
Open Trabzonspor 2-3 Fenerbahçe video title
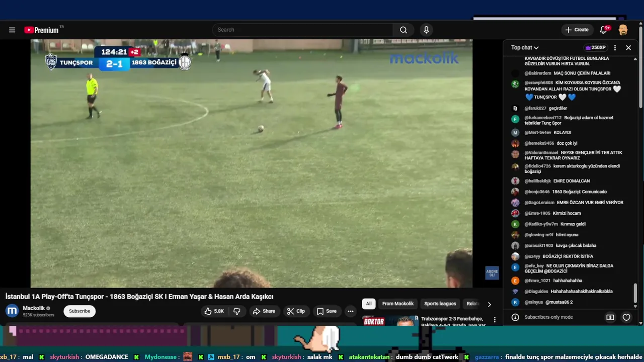click(453, 322)
